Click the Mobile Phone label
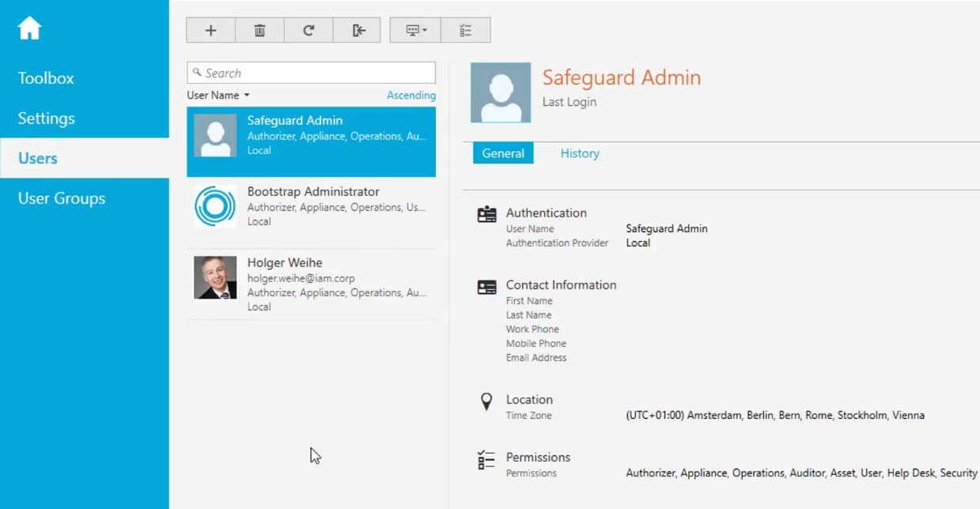 click(536, 343)
